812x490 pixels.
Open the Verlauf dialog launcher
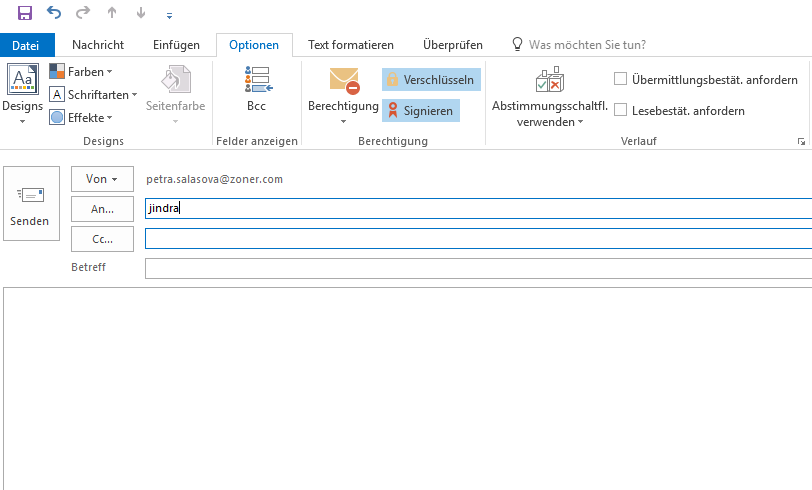[802, 141]
